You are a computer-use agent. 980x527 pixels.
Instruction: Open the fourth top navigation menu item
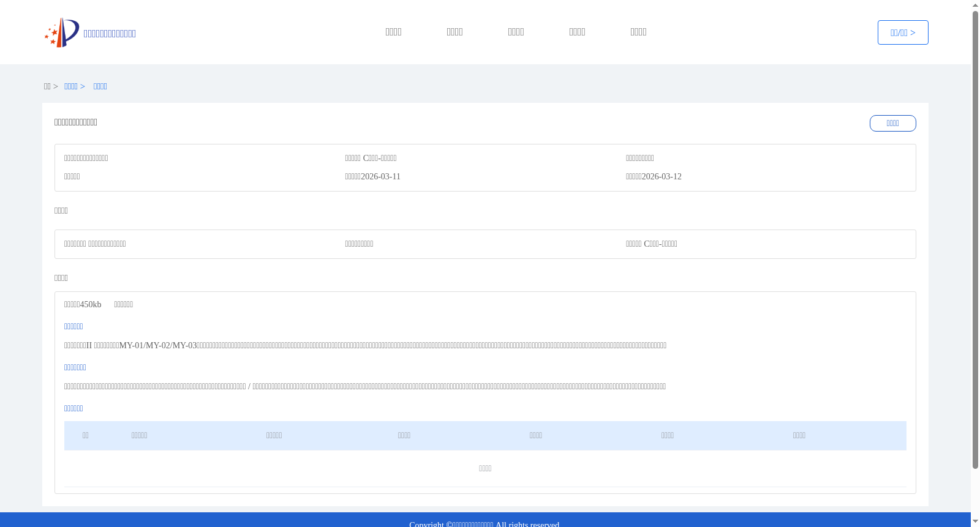577,32
